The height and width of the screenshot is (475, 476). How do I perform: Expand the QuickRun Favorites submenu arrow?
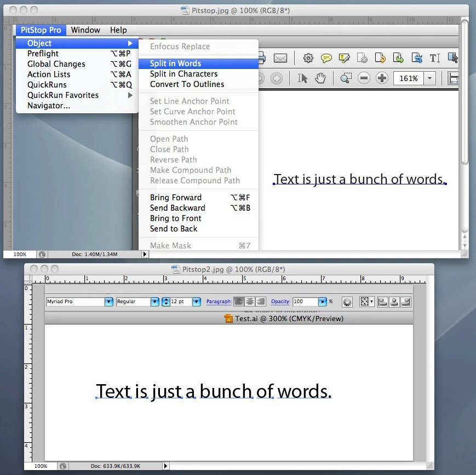click(130, 95)
